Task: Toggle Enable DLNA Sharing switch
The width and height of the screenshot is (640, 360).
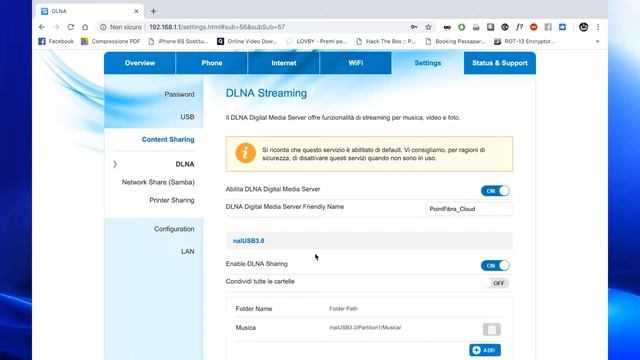Action: (495, 266)
